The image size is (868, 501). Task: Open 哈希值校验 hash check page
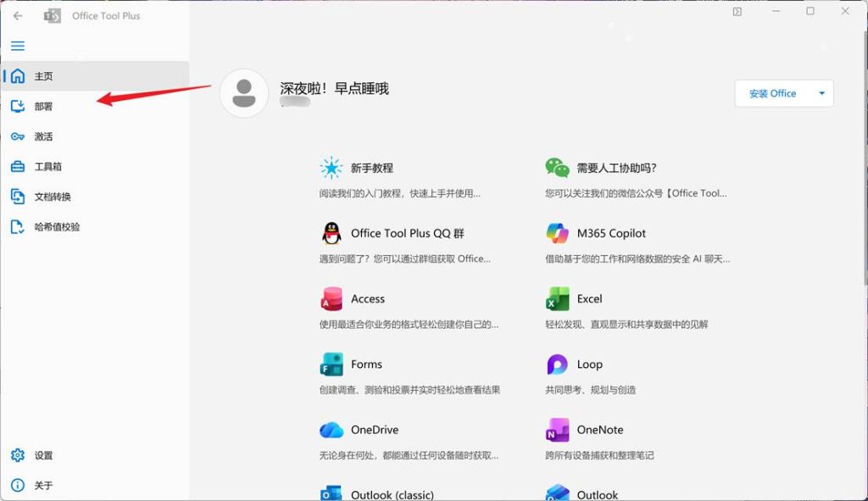(x=57, y=227)
